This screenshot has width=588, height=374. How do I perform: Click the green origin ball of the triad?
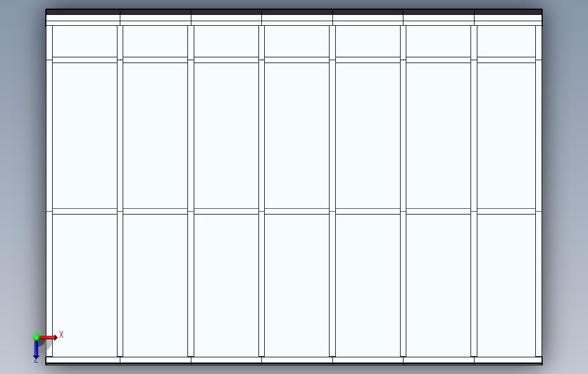coord(36,337)
